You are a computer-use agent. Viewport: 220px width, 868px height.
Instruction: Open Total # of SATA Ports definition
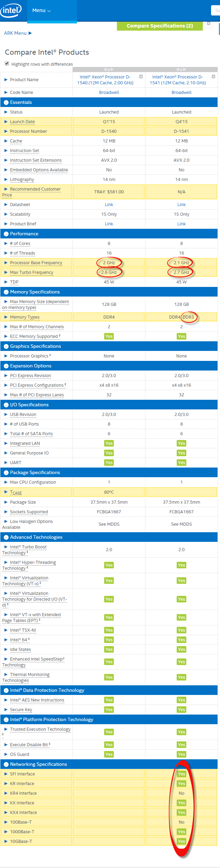click(x=31, y=434)
